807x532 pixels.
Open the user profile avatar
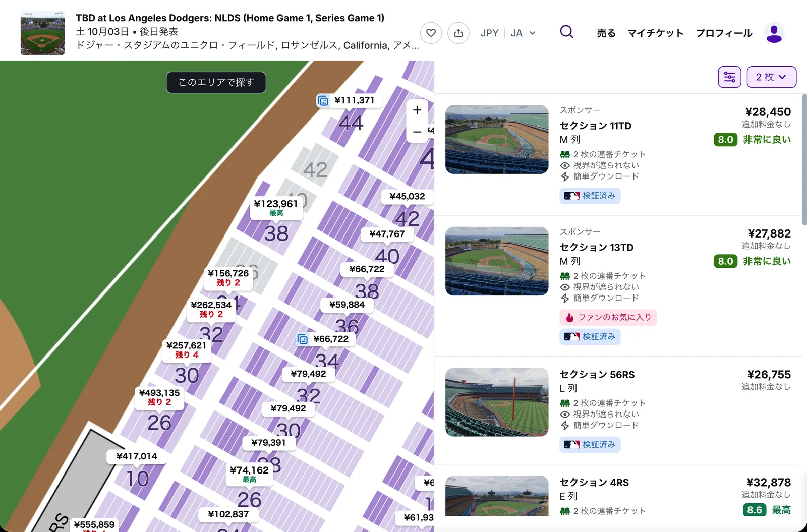(x=774, y=33)
